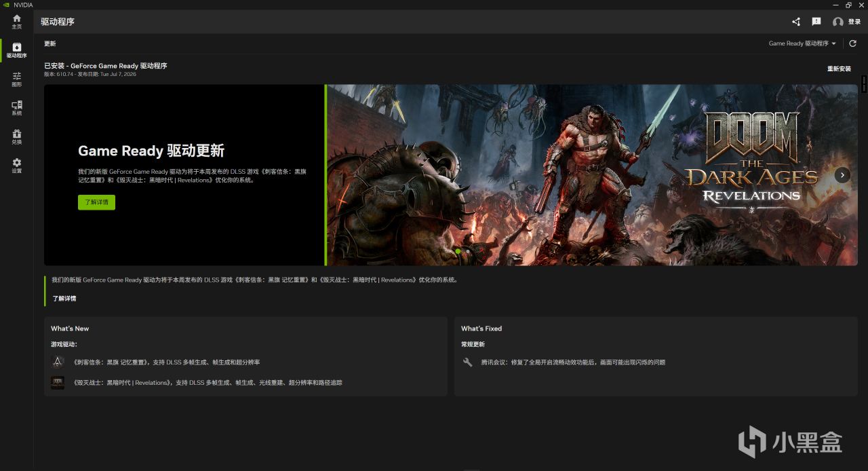Click the user avatar icon

pos(838,22)
